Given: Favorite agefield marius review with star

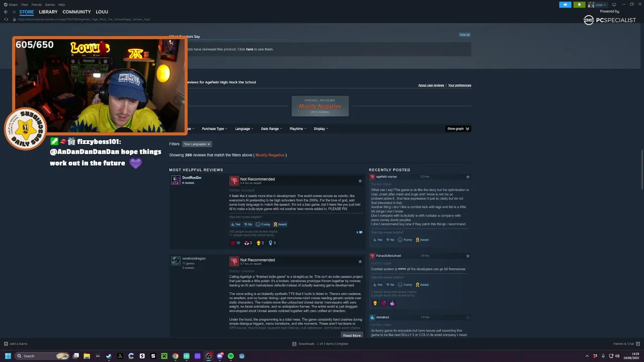Looking at the screenshot, I should tap(467, 177).
